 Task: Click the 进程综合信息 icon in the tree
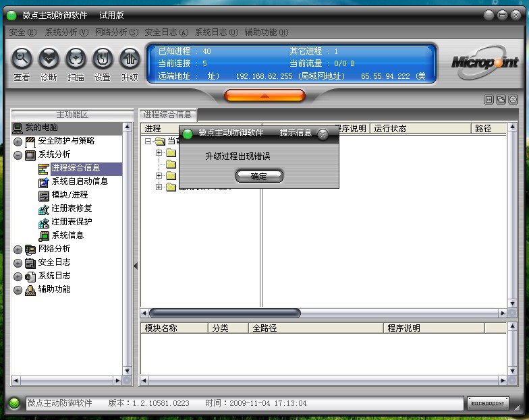[43, 169]
